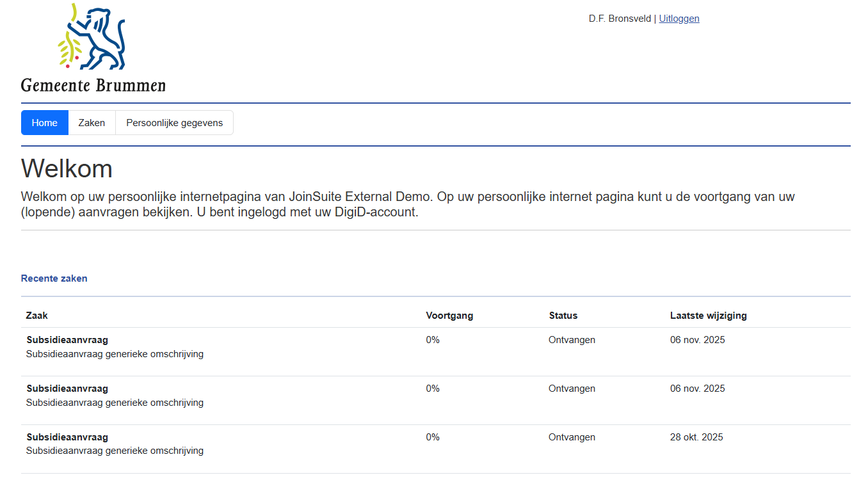This screenshot has width=868, height=482.
Task: Switch to Persoonlijke gegevens tab
Action: point(174,122)
